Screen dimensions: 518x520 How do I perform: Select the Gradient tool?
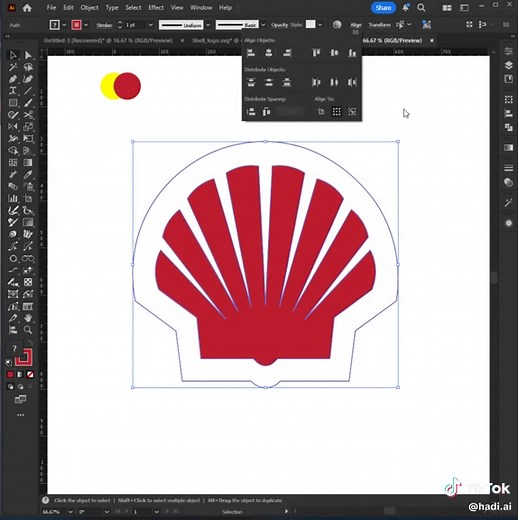pos(28,162)
